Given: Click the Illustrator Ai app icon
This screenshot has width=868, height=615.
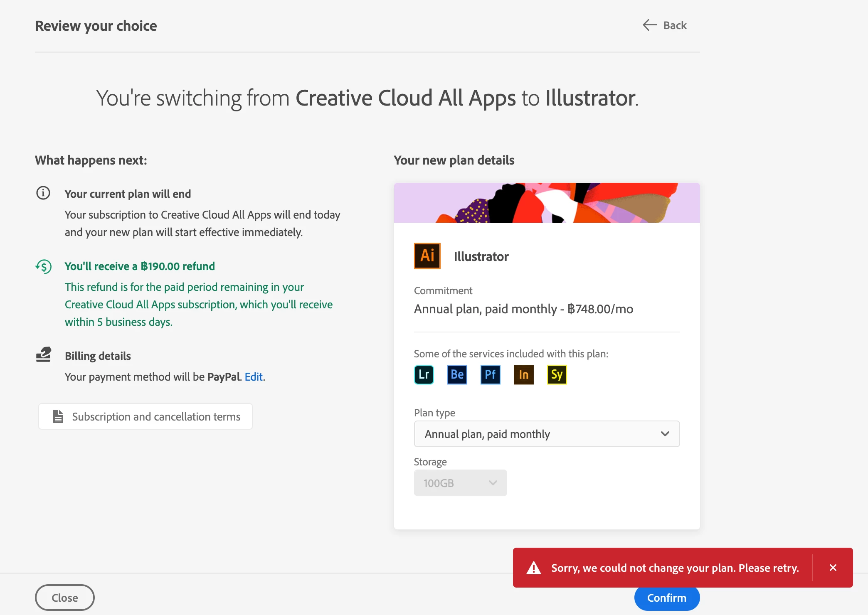Looking at the screenshot, I should click(427, 256).
